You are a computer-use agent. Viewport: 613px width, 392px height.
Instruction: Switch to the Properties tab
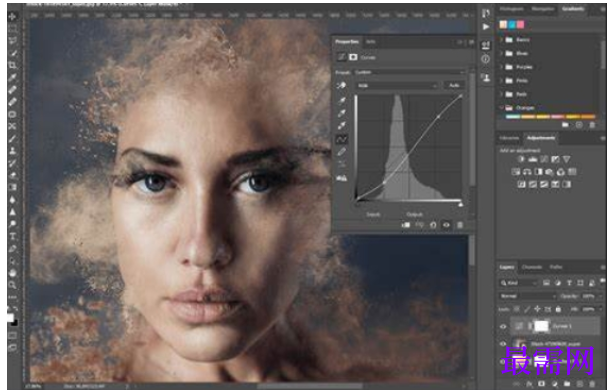pyautogui.click(x=347, y=41)
